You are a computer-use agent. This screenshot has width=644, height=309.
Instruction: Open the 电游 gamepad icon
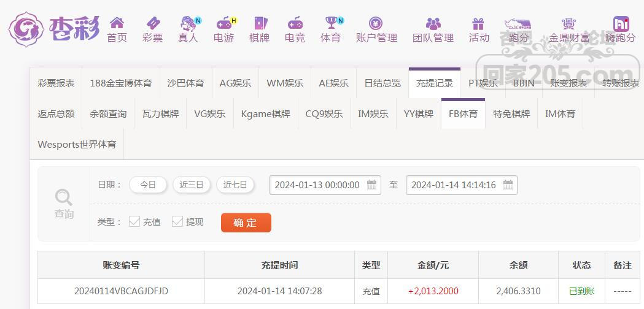tap(224, 23)
